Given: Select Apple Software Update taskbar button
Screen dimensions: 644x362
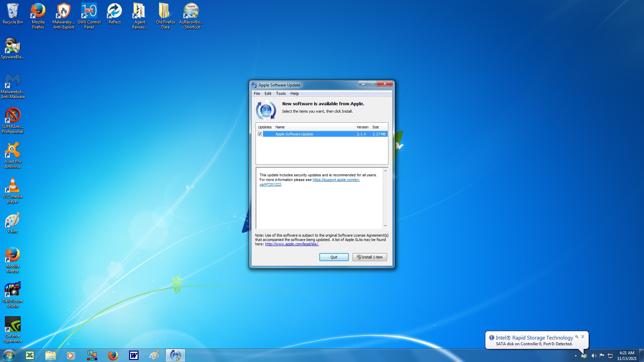Looking at the screenshot, I should 175,355.
